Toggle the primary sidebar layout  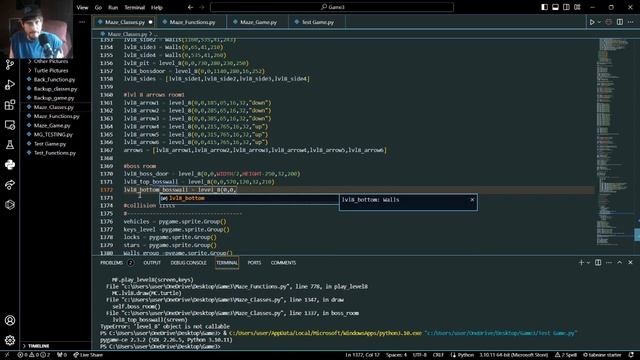[544, 7]
